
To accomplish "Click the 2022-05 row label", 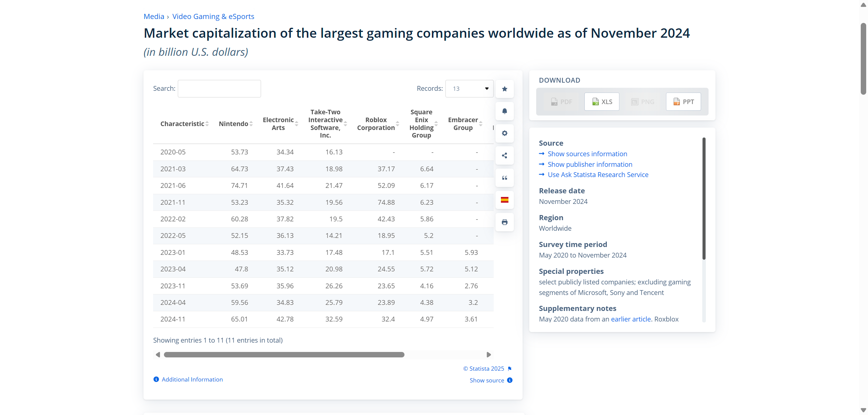I will click(x=173, y=236).
